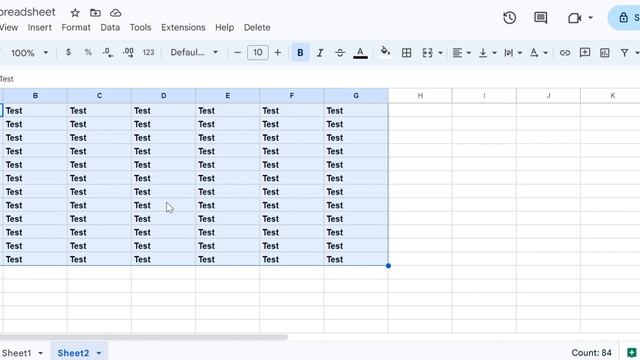Image resolution: width=640 pixels, height=360 pixels.
Task: Click the cloud document status icon
Action: [116, 13]
